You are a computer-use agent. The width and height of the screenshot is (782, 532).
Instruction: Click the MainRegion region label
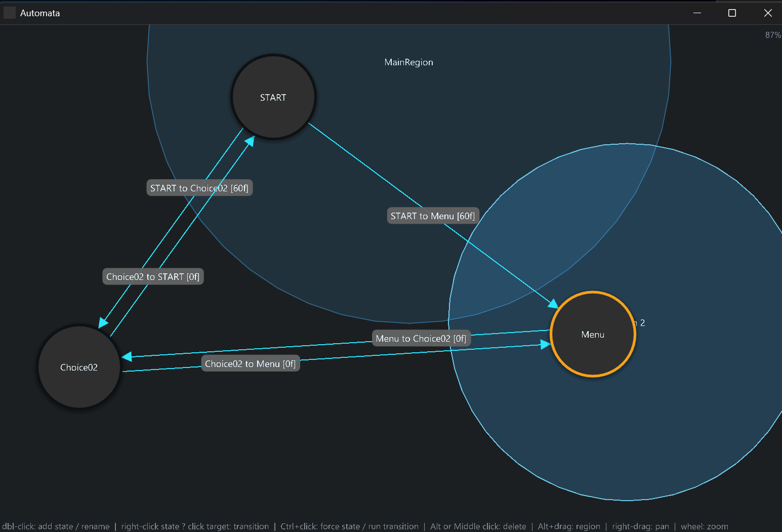pos(408,62)
